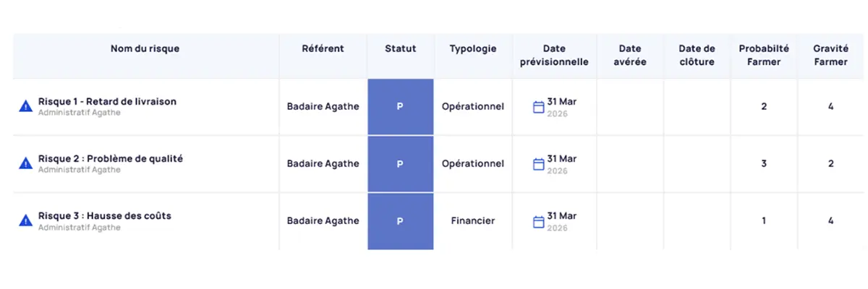This screenshot has width=868, height=289.
Task: Select Opérationnel typology cell for Risque 1
Action: tap(473, 106)
